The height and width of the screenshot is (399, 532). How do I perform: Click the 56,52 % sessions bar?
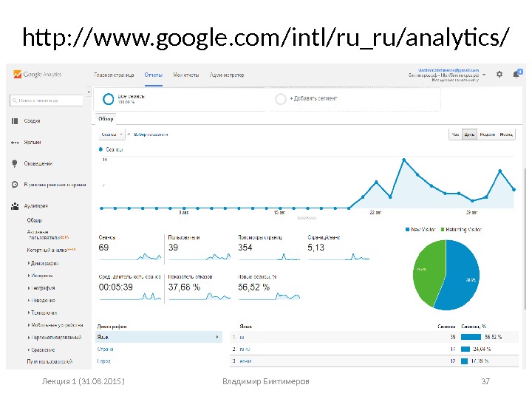click(471, 337)
